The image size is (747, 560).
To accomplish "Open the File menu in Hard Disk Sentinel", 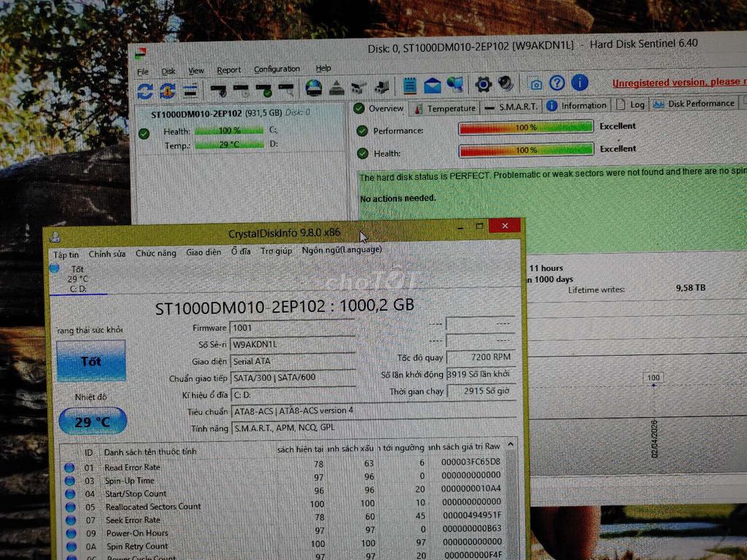I will click(x=143, y=72).
